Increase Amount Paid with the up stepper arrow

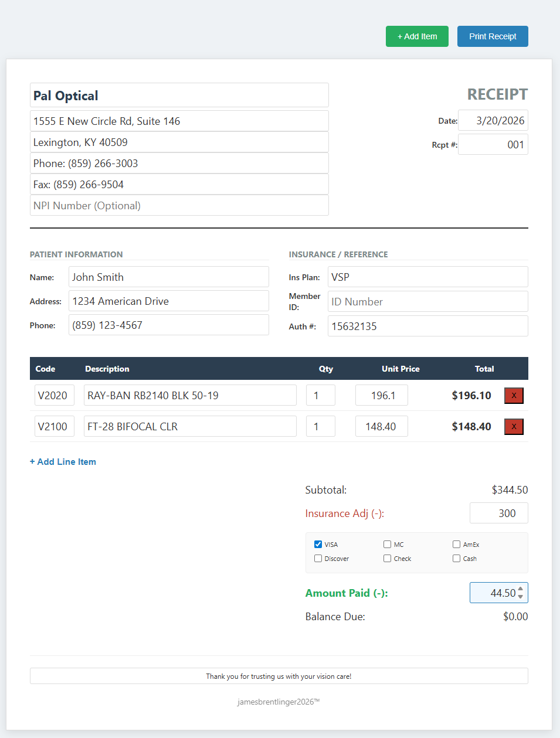click(x=521, y=589)
